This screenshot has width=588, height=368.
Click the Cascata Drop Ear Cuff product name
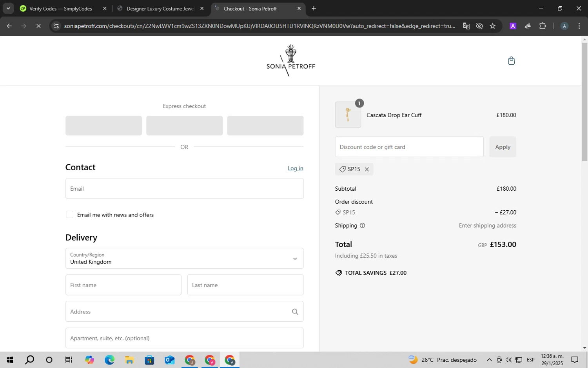pyautogui.click(x=394, y=115)
